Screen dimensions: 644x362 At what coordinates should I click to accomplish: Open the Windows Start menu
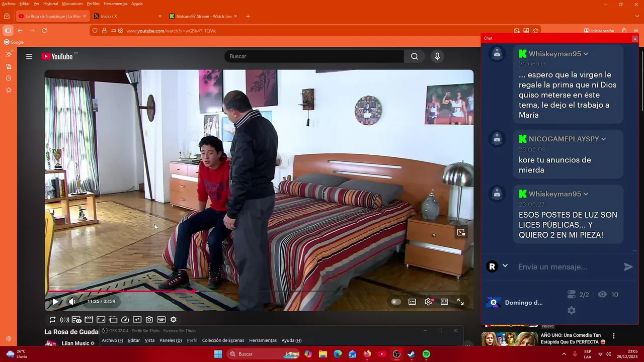(218, 354)
